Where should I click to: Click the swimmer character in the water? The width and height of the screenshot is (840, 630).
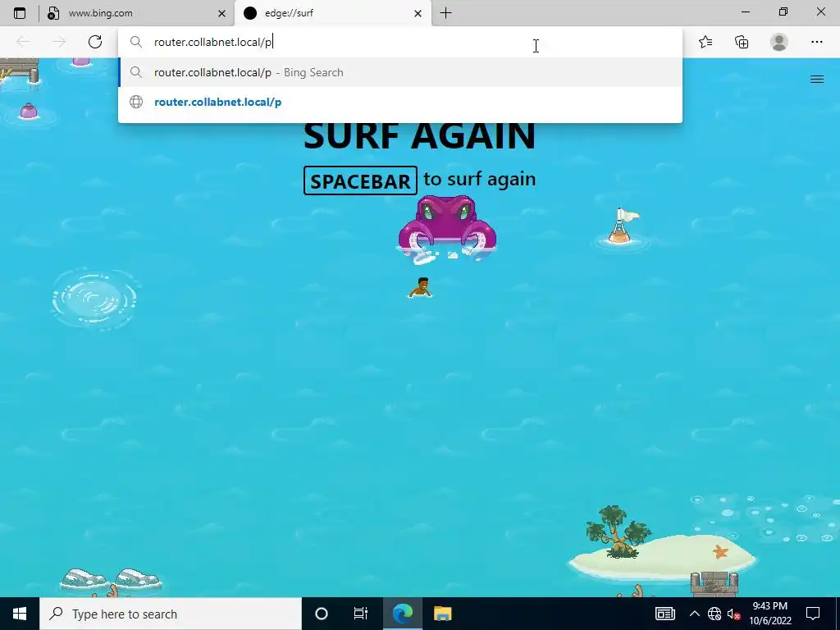point(420,287)
